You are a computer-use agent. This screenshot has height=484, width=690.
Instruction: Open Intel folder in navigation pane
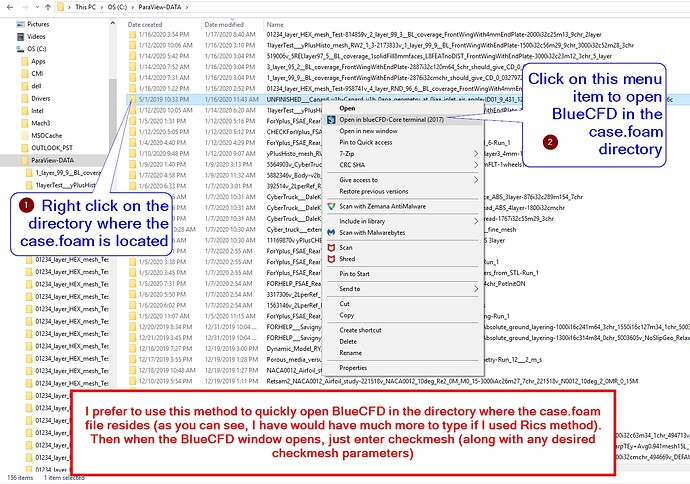(x=37, y=110)
